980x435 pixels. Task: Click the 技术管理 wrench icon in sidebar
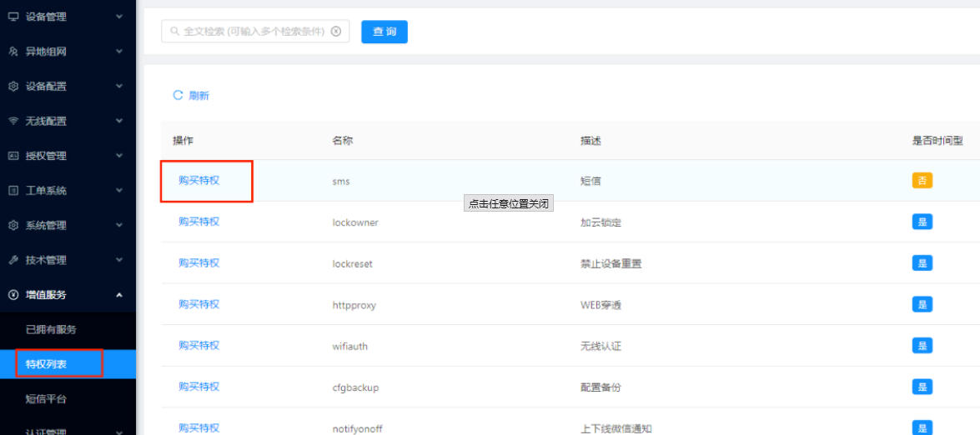tap(13, 260)
